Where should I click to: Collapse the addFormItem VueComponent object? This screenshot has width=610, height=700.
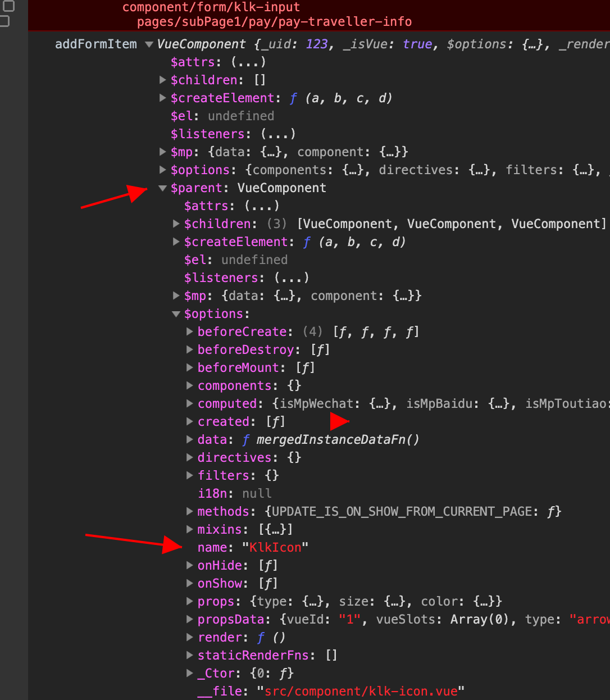coord(149,44)
